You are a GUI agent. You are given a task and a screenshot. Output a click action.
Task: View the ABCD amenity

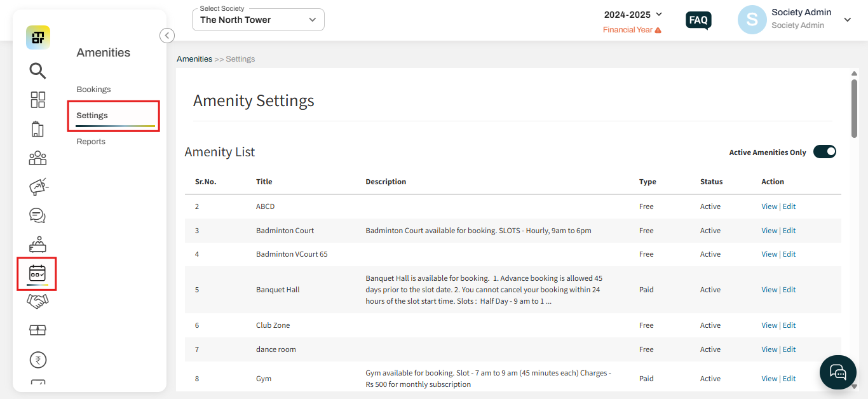(x=769, y=206)
